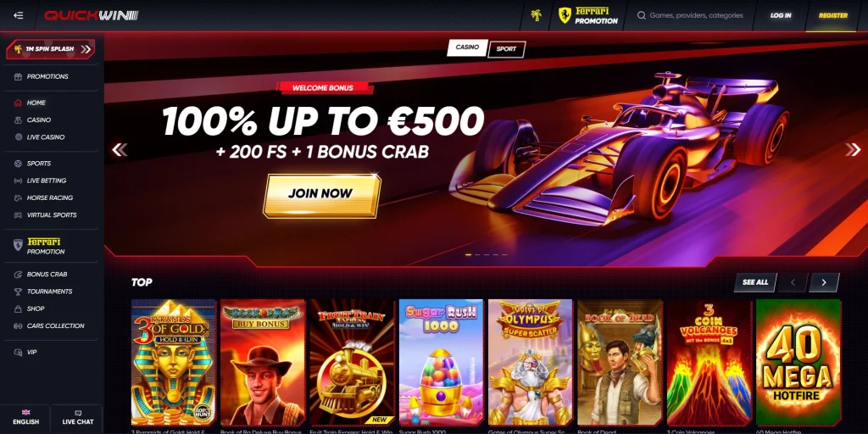Collapse the sidebar with the arrow-menu icon
868x434 pixels.
pos(19,15)
